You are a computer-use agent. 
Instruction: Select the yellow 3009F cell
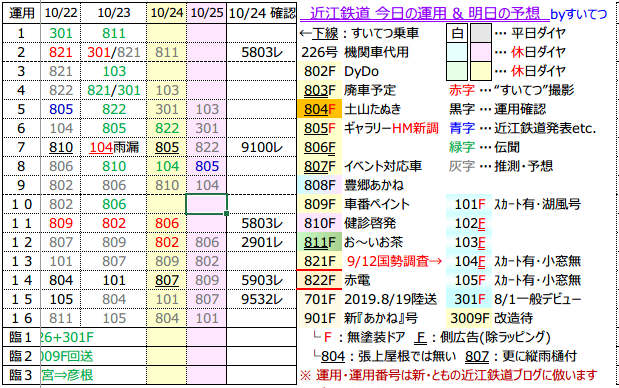(x=469, y=318)
